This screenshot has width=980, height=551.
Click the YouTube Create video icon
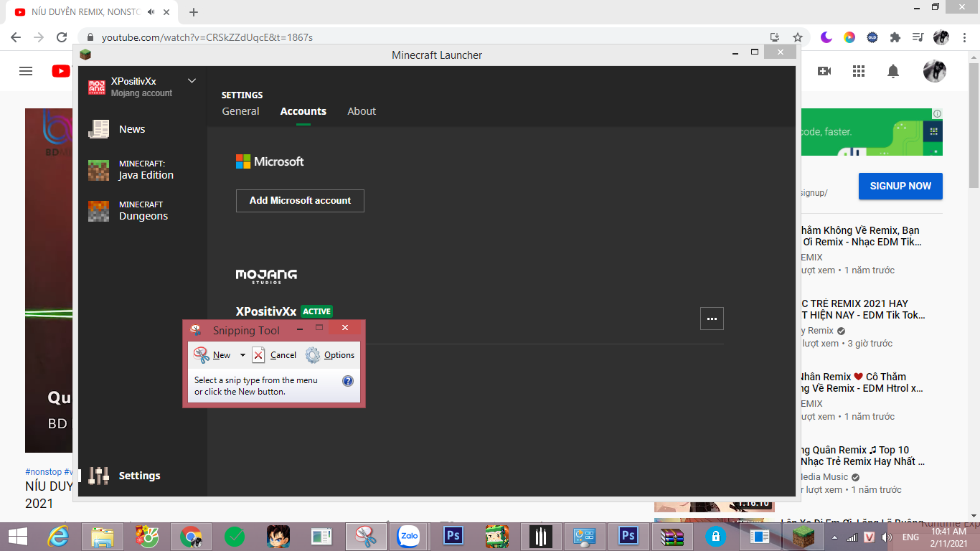[x=824, y=71]
